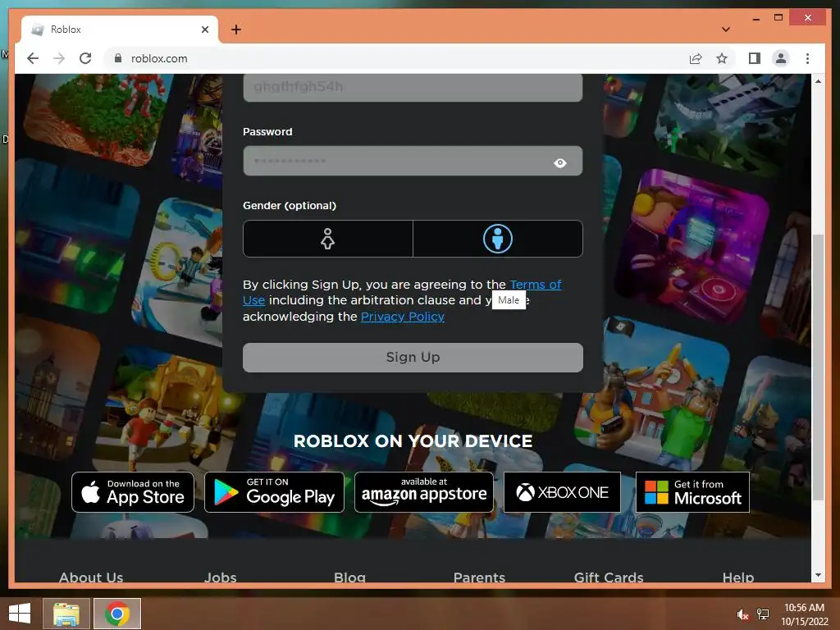Open the About Us footer link
840x630 pixels.
tap(91, 577)
